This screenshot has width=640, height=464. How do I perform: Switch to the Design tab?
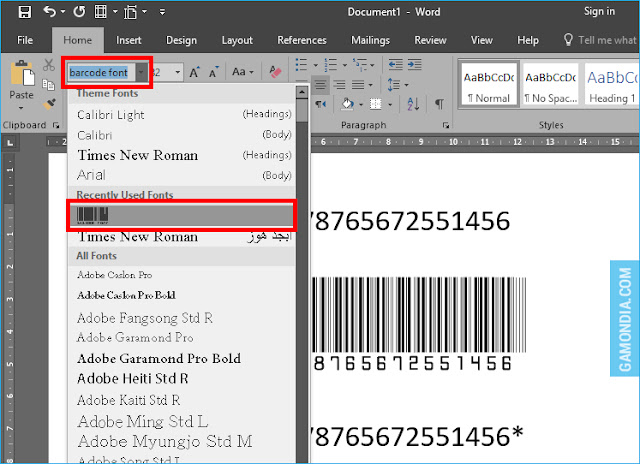tap(181, 40)
